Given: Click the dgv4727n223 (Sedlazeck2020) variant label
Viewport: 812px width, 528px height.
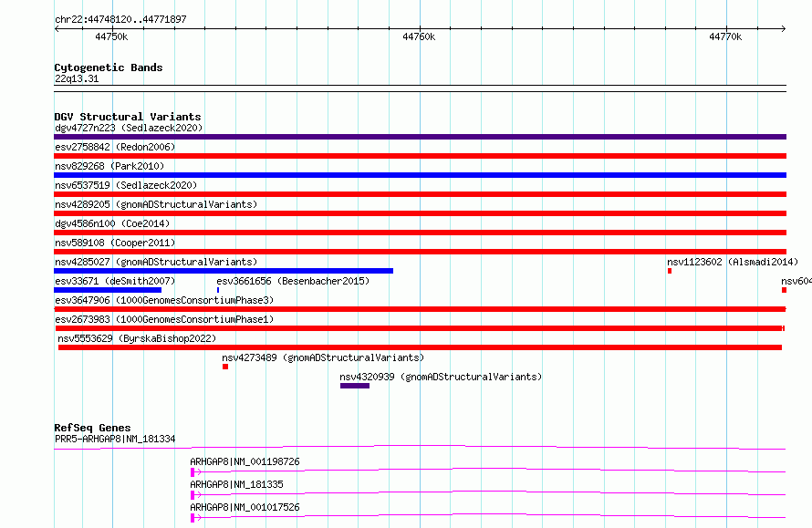Looking at the screenshot, I should coord(129,128).
